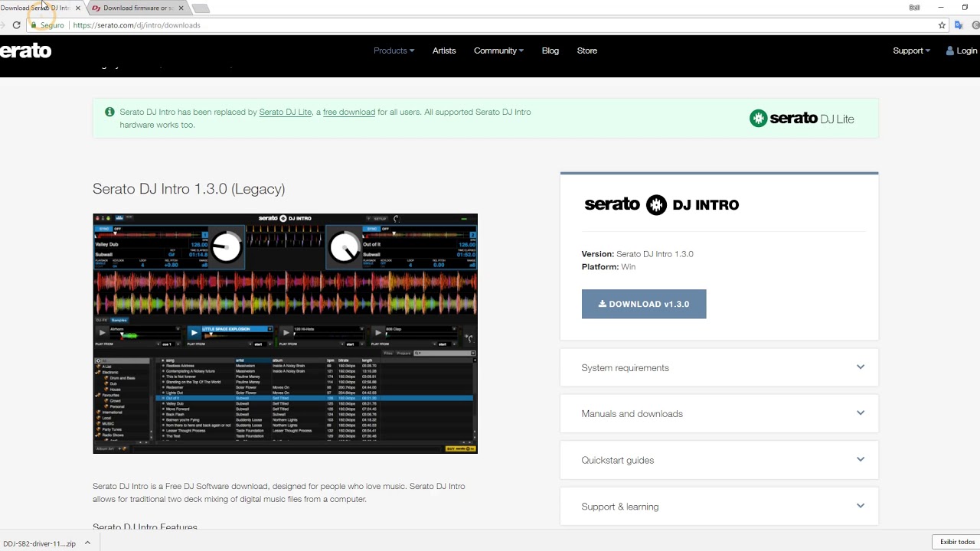Open the Blog page

pyautogui.click(x=550, y=51)
